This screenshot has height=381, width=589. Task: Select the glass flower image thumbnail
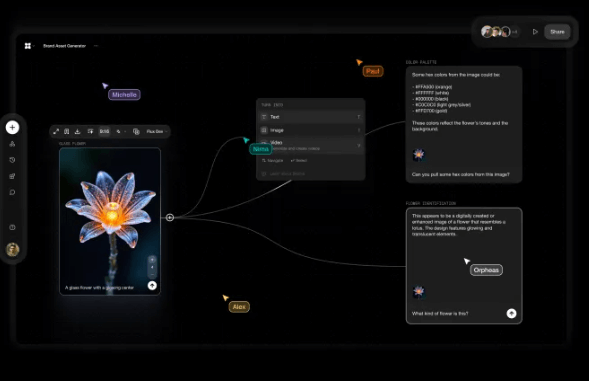[x=110, y=221]
